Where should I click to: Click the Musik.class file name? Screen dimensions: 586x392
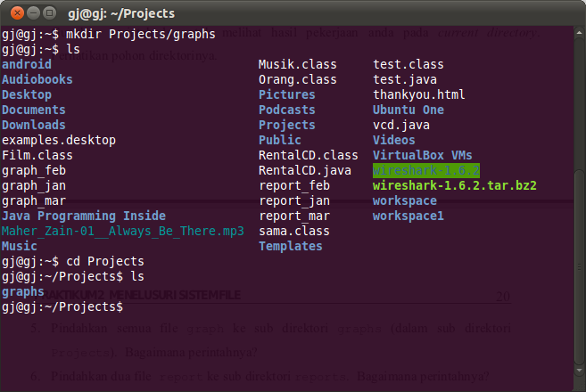click(x=298, y=64)
